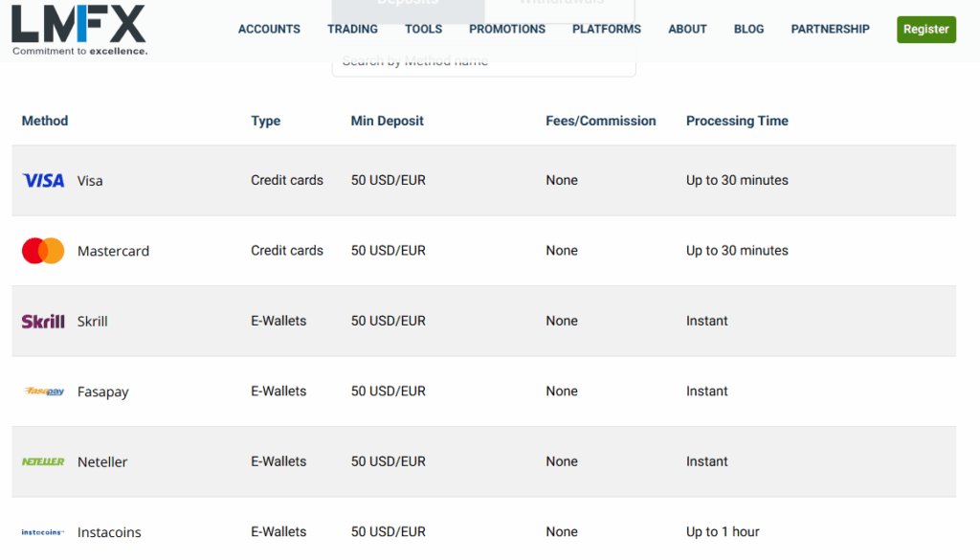Expand the Tools navigation menu
Image resolution: width=980 pixels, height=560 pixels.
pos(423,29)
